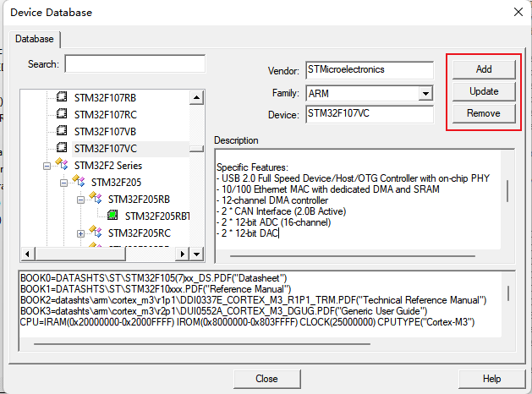Switch to the Database tab
The width and height of the screenshot is (532, 394).
point(35,39)
